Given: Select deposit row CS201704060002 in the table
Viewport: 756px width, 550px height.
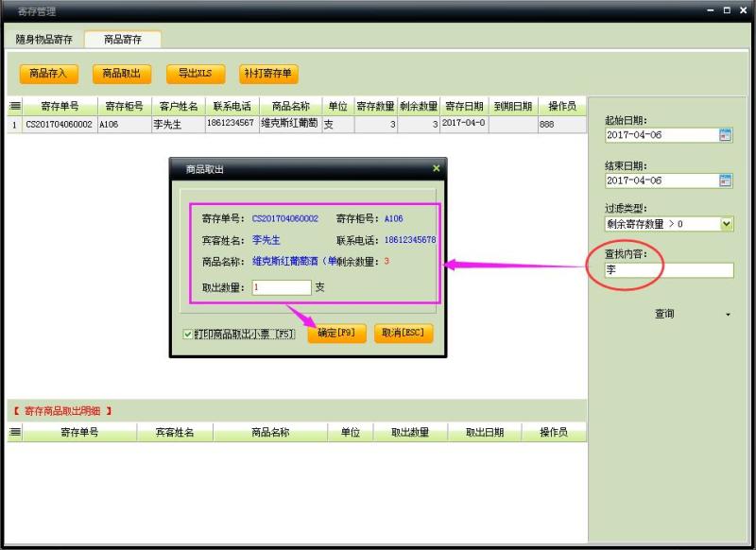Looking at the screenshot, I should click(x=59, y=124).
